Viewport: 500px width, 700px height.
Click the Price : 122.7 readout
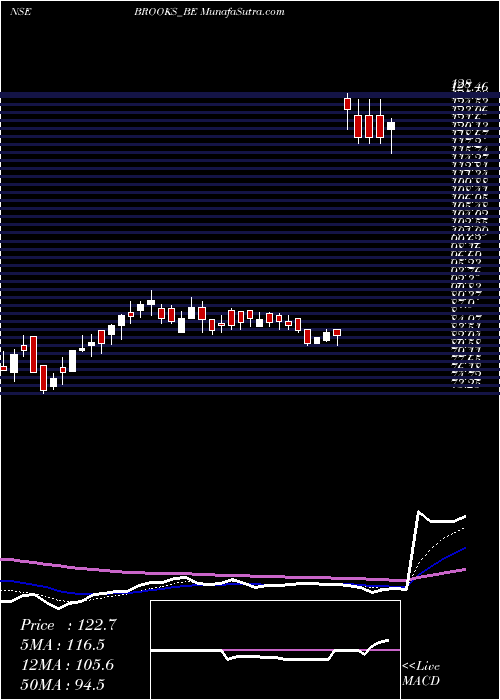(68, 625)
